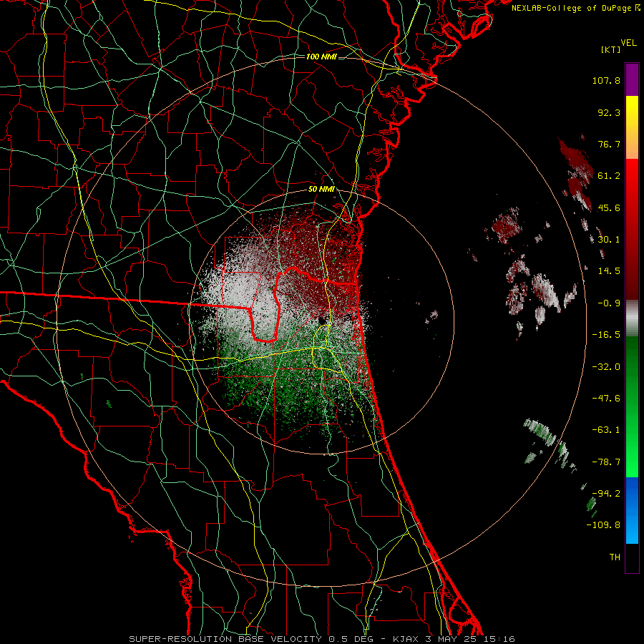Click the -109.8 velocity scale value
This screenshot has height=644, width=644.
(603, 525)
